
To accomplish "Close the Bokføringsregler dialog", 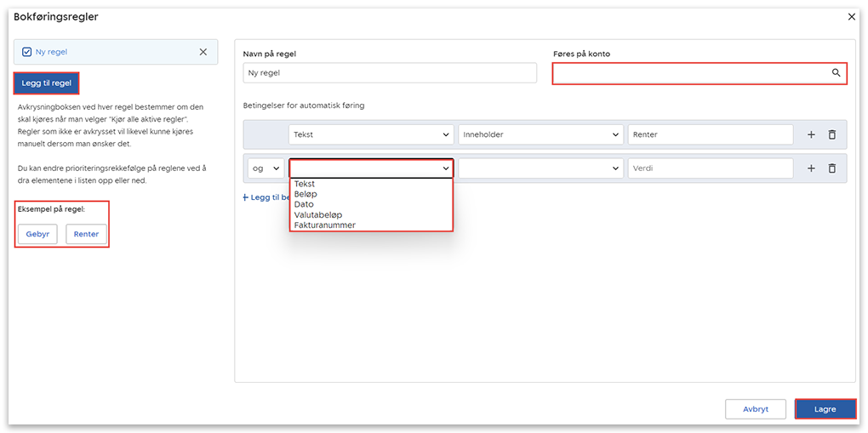I will click(852, 16).
